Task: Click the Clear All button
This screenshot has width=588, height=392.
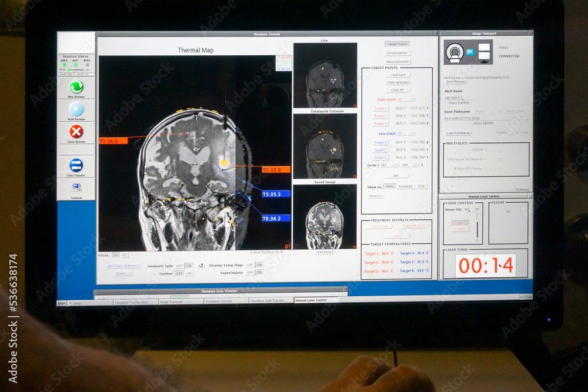Action: (398, 90)
